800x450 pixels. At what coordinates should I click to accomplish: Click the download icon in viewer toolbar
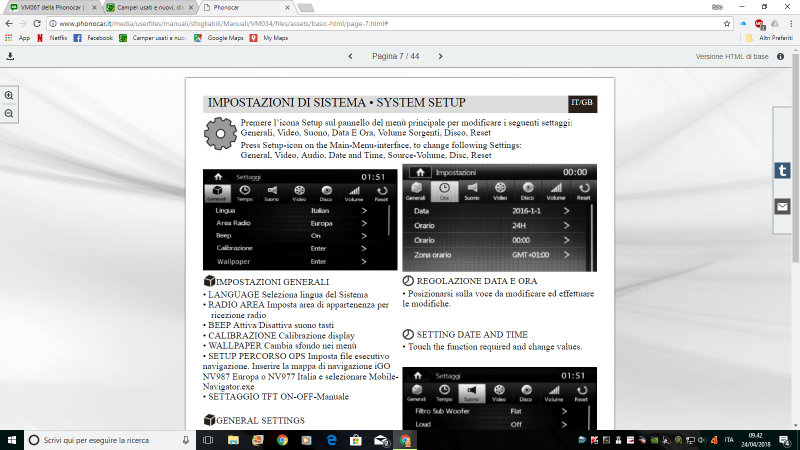click(10, 57)
